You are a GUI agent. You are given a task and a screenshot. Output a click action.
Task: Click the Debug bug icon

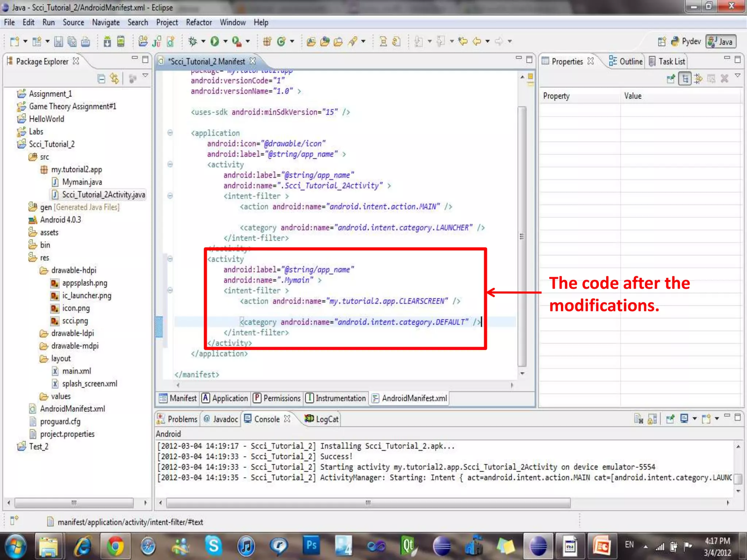pyautogui.click(x=193, y=42)
